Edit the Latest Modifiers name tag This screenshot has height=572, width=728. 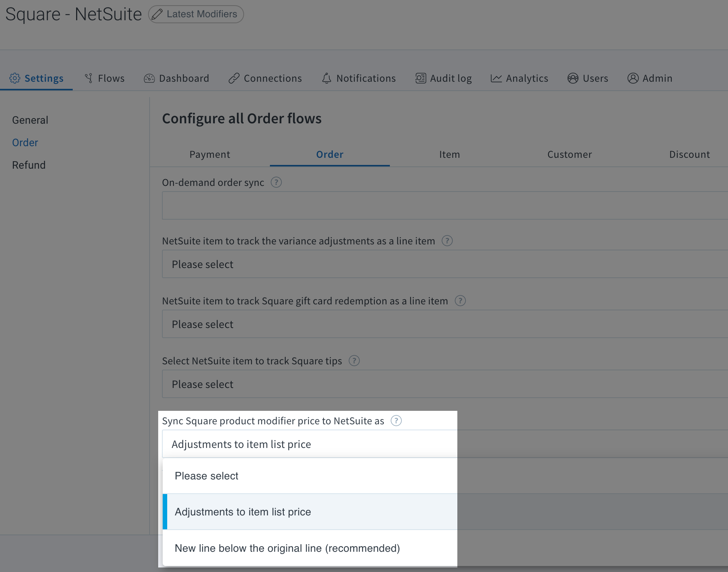(196, 14)
